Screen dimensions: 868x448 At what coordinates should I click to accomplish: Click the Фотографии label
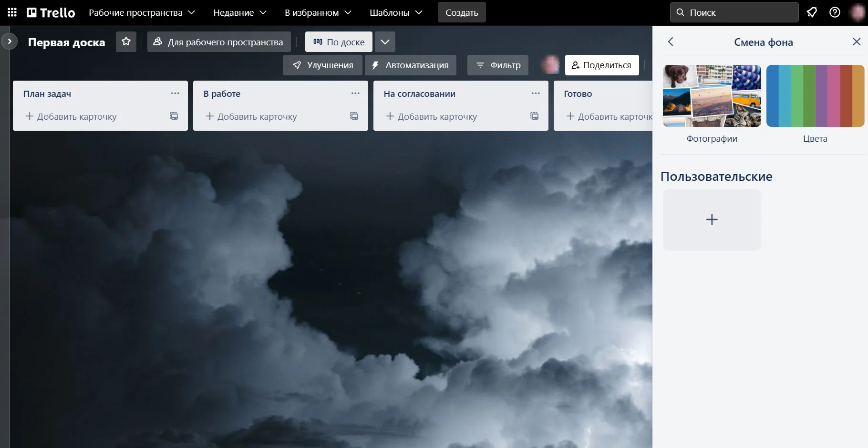pyautogui.click(x=712, y=139)
